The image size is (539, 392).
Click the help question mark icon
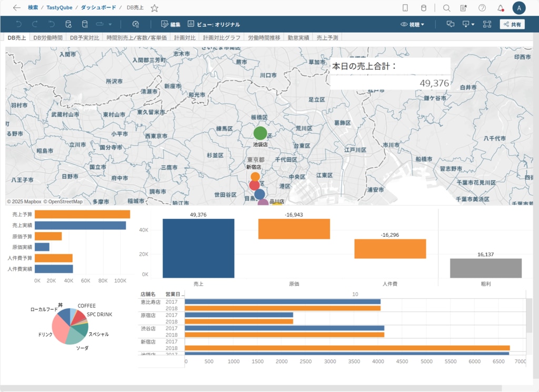pos(482,8)
